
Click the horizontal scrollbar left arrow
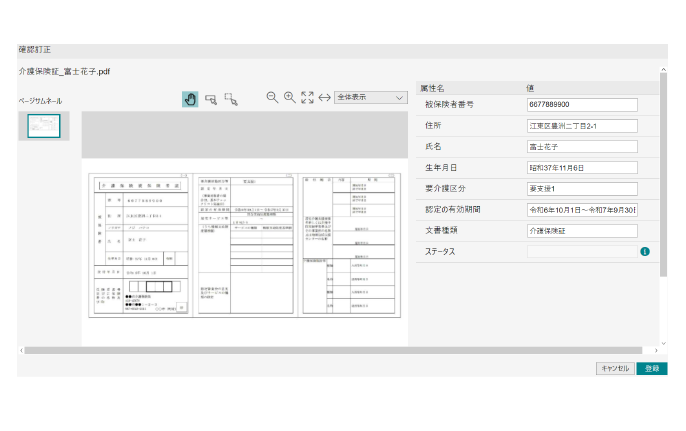(x=21, y=350)
